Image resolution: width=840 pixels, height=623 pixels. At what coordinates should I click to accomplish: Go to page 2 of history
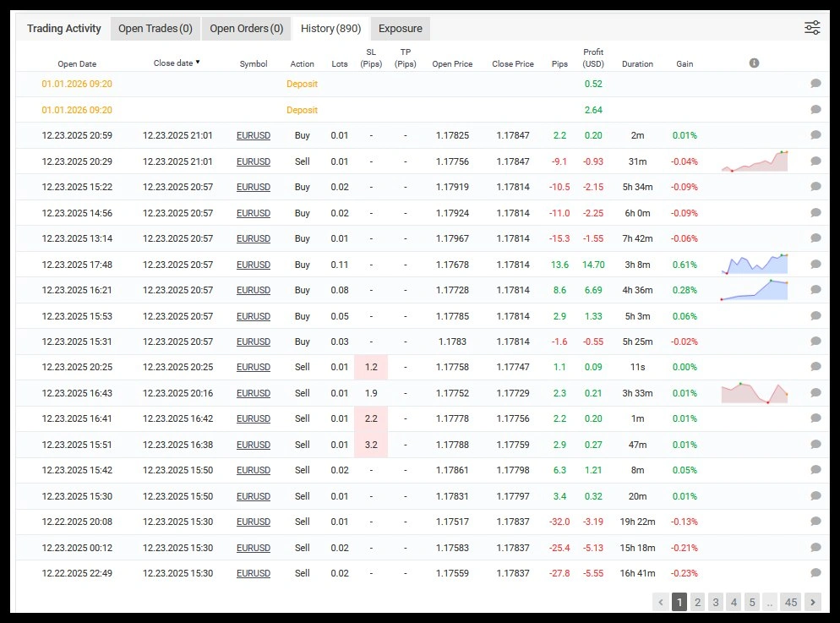(697, 602)
